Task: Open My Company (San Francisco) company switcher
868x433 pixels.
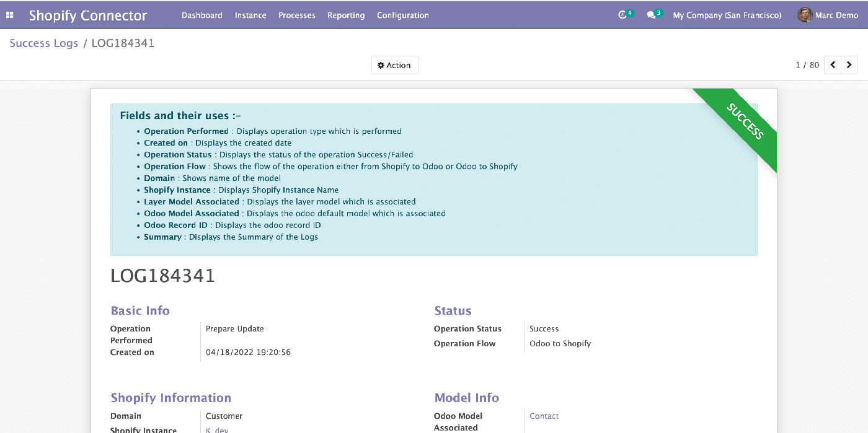Action: click(727, 15)
